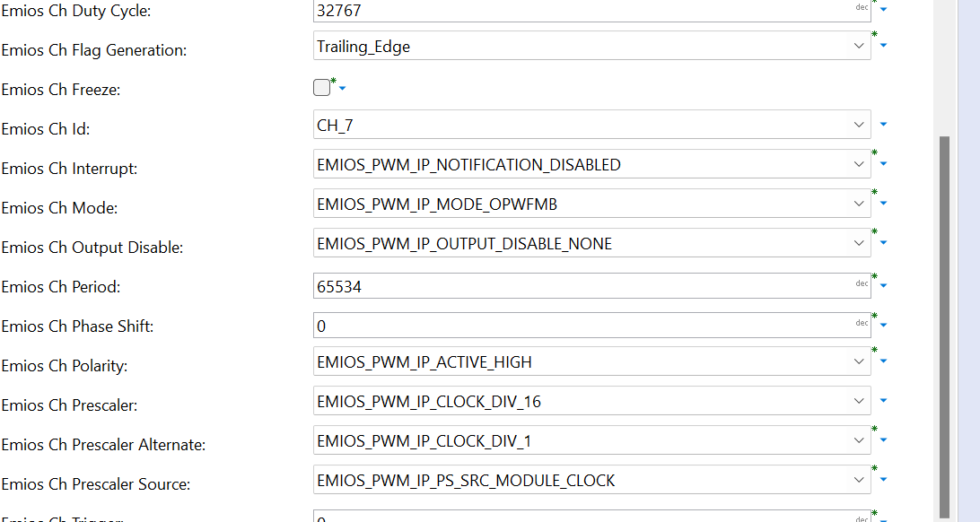Click dec indicator on Emios Ch Period field

[x=861, y=282]
